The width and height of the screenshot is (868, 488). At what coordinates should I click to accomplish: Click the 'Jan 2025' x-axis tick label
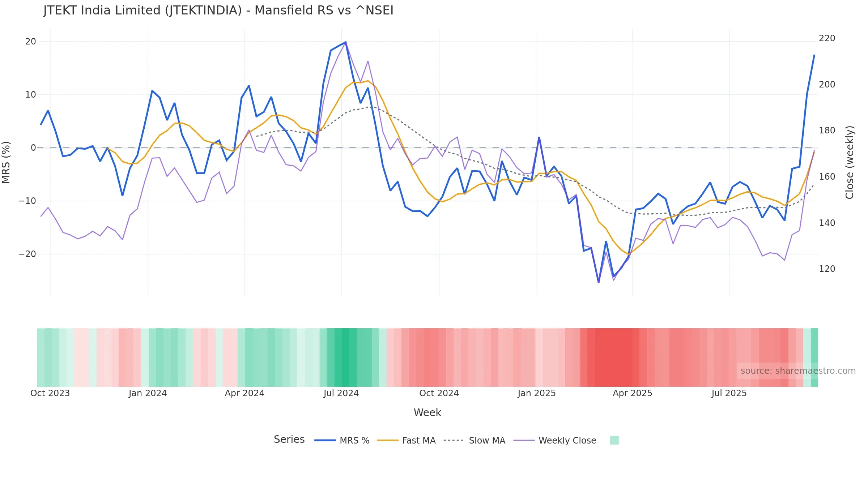(537, 393)
